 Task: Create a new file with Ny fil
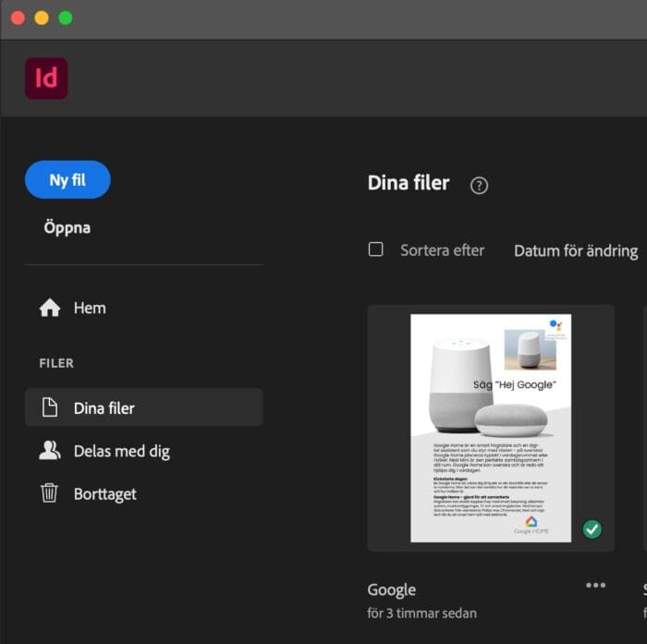click(67, 180)
